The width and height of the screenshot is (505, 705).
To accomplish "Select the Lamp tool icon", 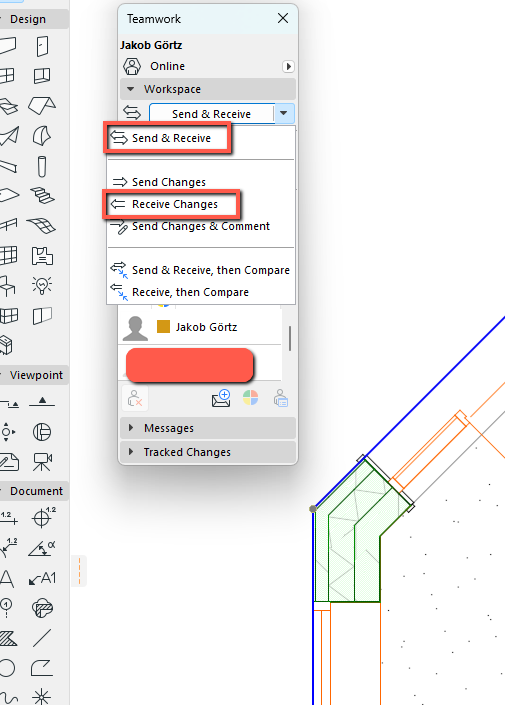I will tap(42, 285).
